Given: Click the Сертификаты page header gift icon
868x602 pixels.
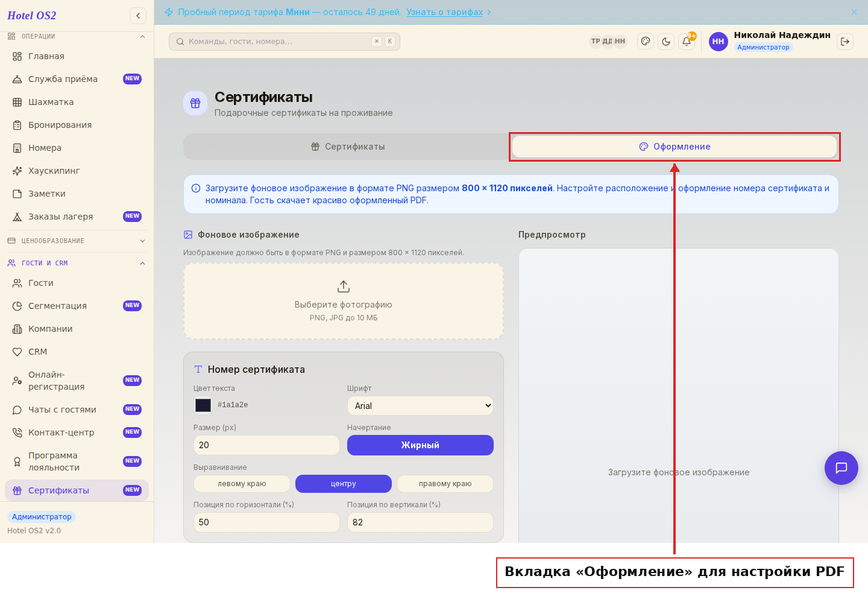Looking at the screenshot, I should [x=195, y=103].
